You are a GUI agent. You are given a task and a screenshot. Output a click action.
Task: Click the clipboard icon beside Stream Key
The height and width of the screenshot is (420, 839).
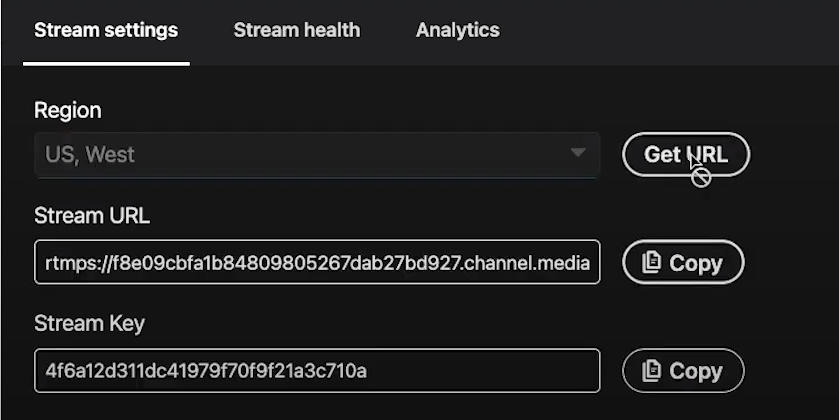point(651,371)
